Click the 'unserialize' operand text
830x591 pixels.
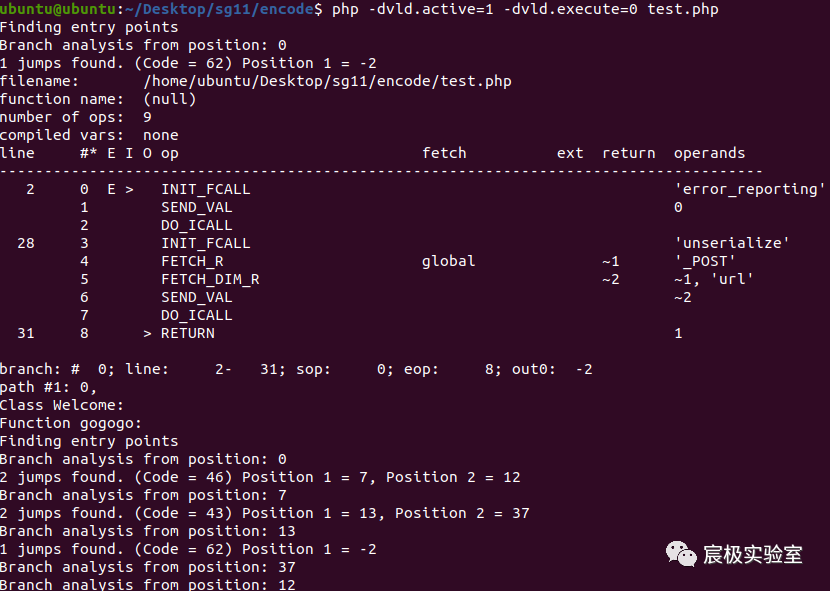coord(732,243)
